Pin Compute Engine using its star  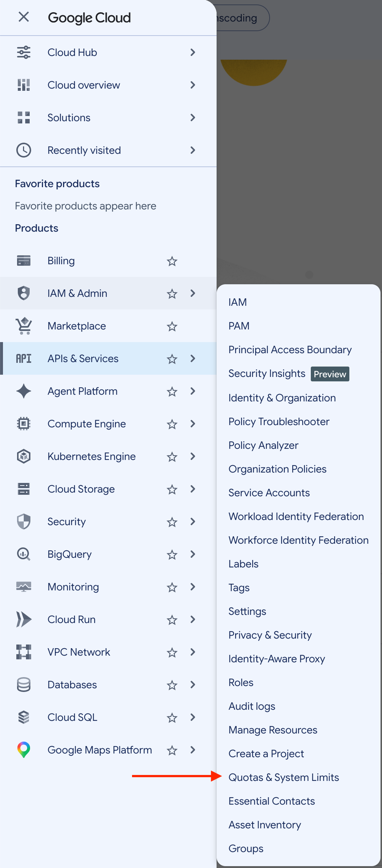tap(172, 424)
